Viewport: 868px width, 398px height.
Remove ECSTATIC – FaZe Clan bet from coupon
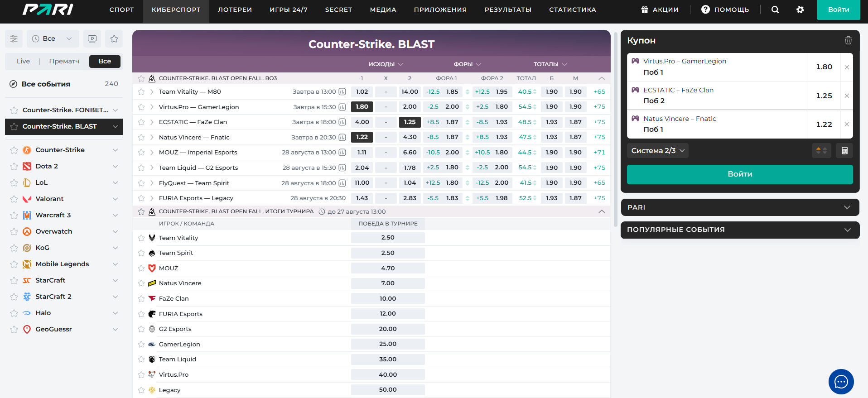click(847, 96)
